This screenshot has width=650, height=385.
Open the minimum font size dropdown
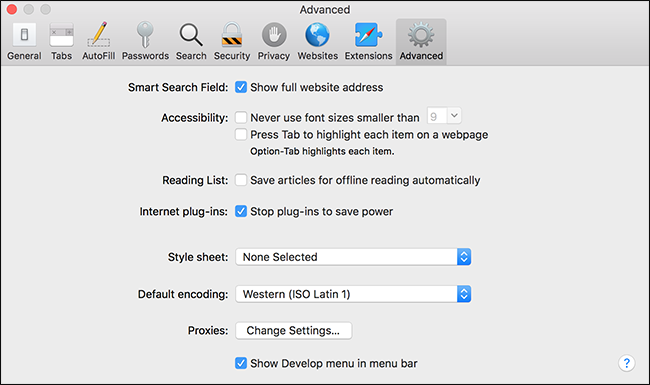coord(444,116)
